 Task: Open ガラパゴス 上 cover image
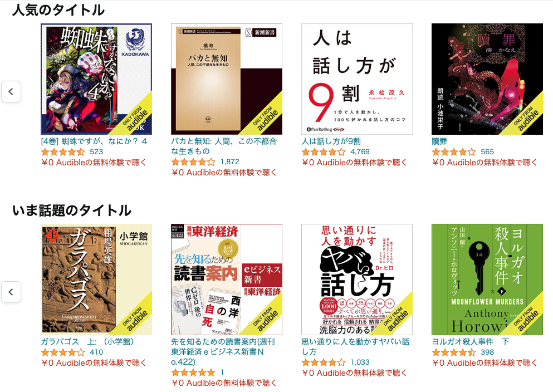[x=96, y=279]
